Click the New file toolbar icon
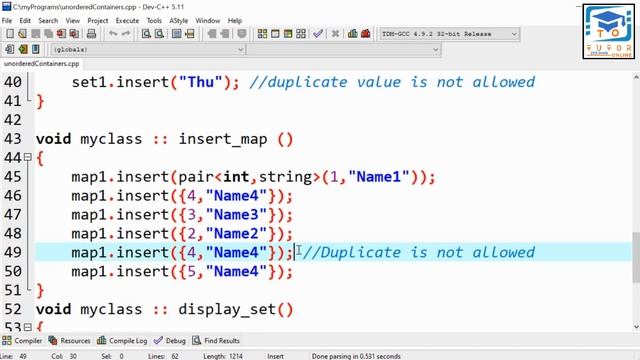Image resolution: width=640 pixels, height=360 pixels. [x=10, y=34]
